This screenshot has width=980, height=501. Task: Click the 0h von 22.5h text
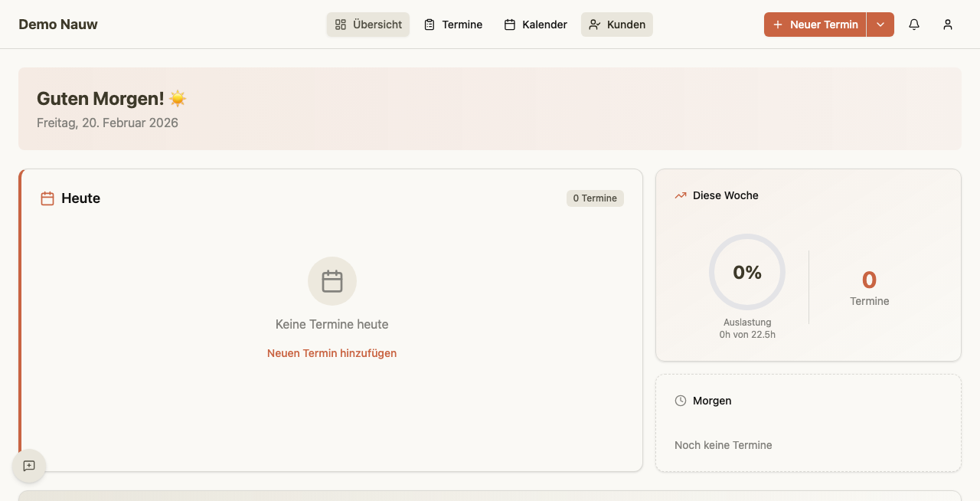(x=747, y=335)
